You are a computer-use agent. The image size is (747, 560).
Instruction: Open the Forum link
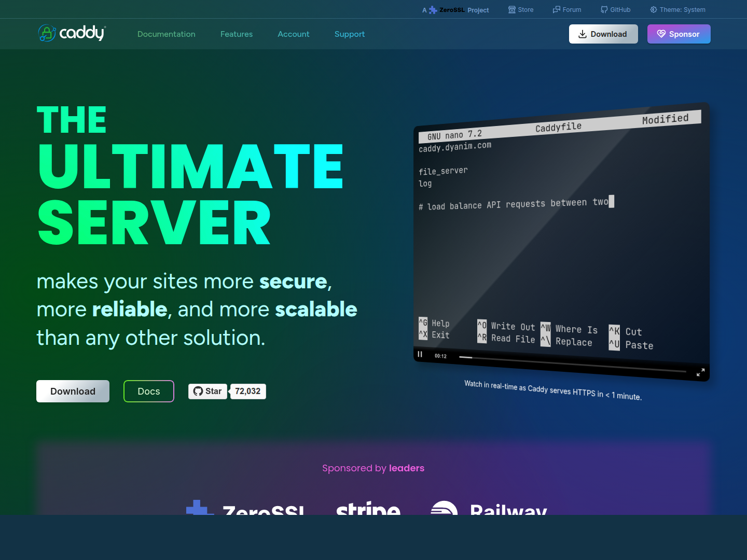[x=567, y=10]
